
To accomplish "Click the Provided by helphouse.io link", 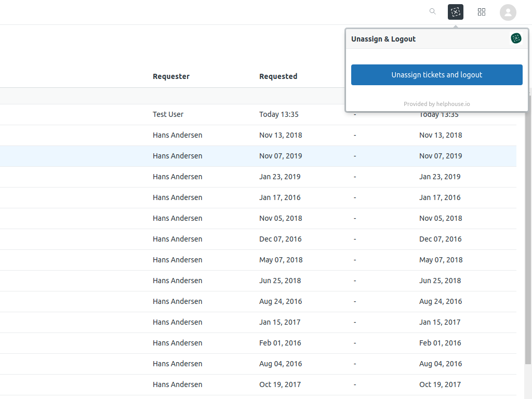I will tap(436, 104).
